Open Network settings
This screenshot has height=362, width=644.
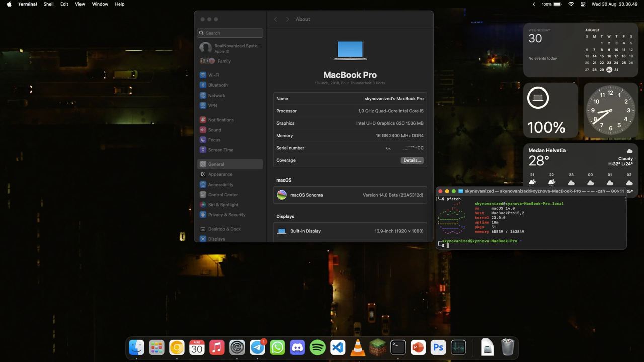pyautogui.click(x=216, y=95)
